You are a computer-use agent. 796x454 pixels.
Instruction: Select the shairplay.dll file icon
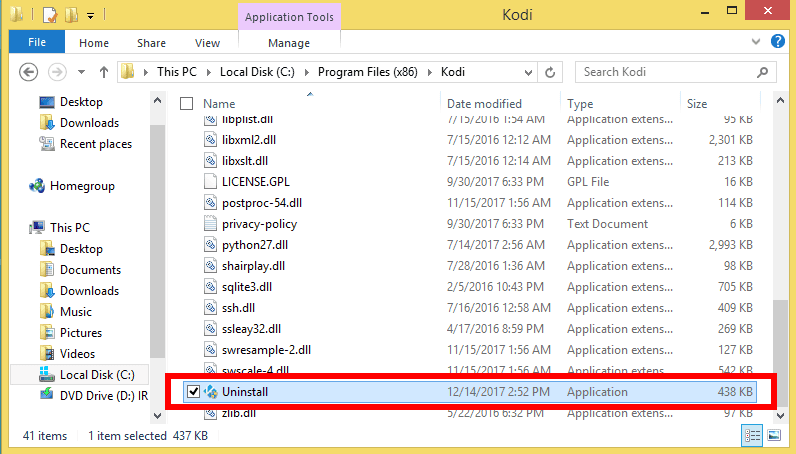(x=210, y=266)
